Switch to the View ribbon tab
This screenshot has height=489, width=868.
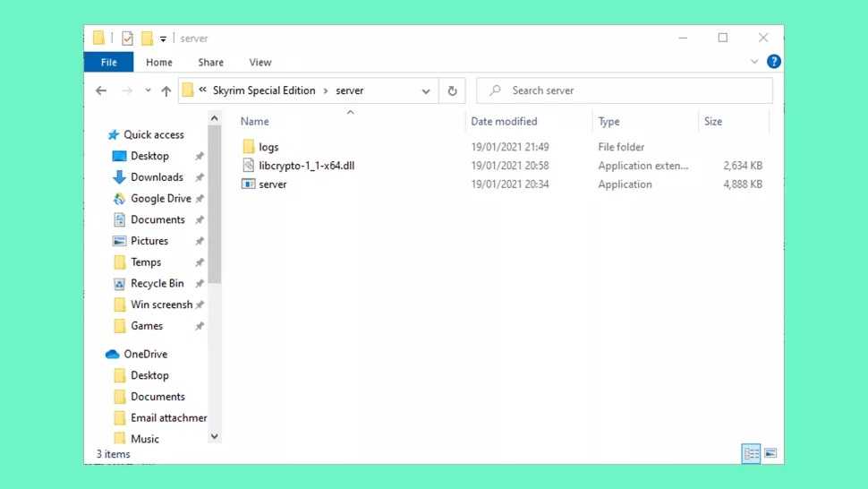coord(260,62)
